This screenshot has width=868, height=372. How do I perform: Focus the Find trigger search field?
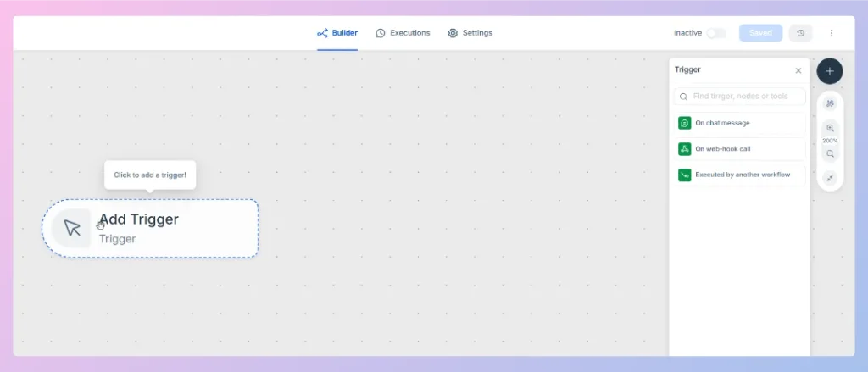coord(739,97)
